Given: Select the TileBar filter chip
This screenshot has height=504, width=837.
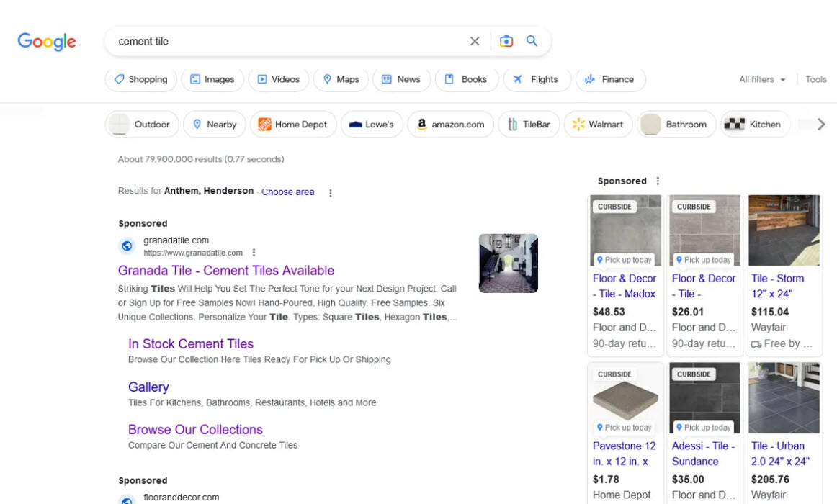Looking at the screenshot, I should pyautogui.click(x=529, y=125).
